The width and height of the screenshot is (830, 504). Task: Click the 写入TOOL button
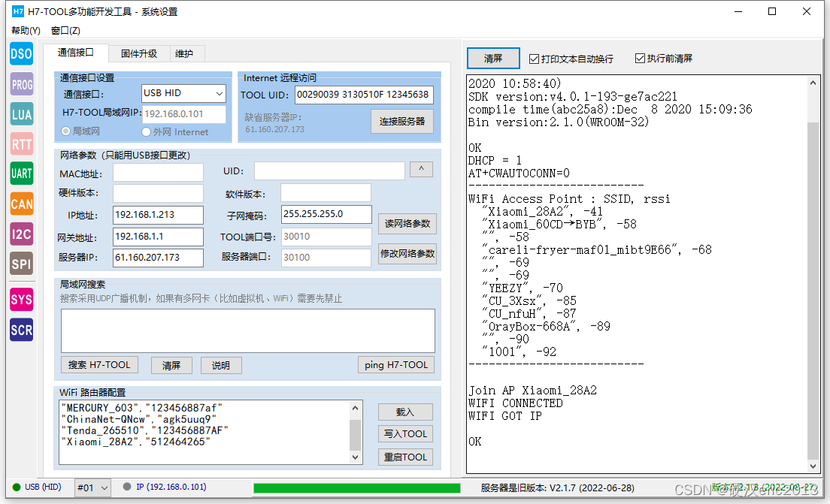click(x=405, y=434)
